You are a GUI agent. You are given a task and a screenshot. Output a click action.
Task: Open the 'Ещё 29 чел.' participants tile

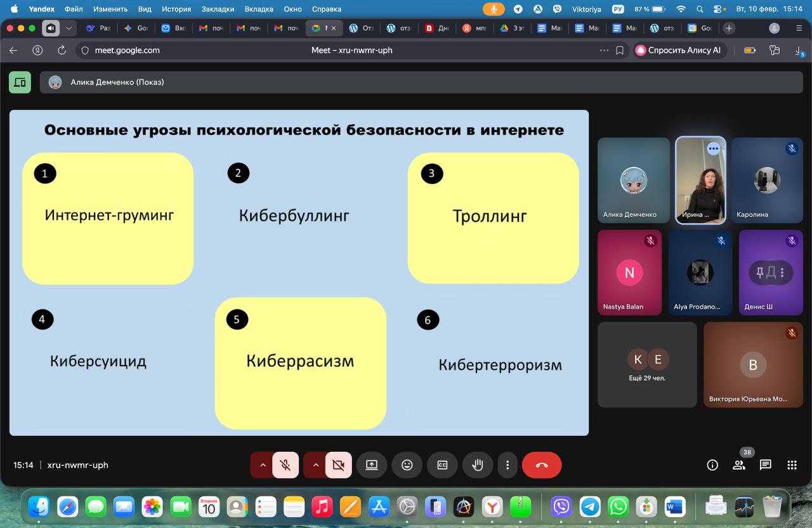click(x=647, y=364)
